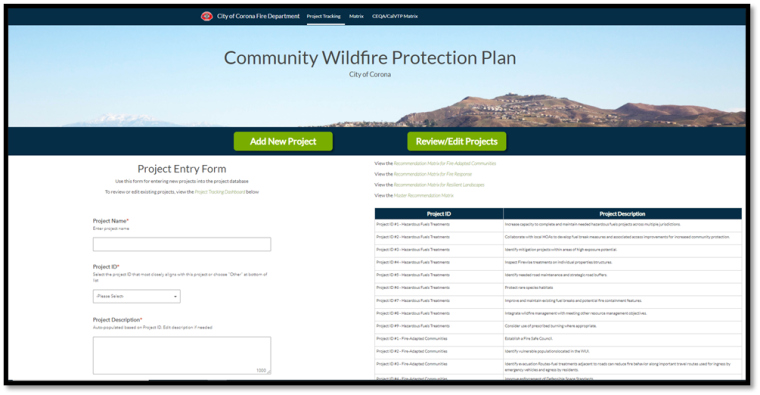Click into the Project Description text area

tap(182, 356)
